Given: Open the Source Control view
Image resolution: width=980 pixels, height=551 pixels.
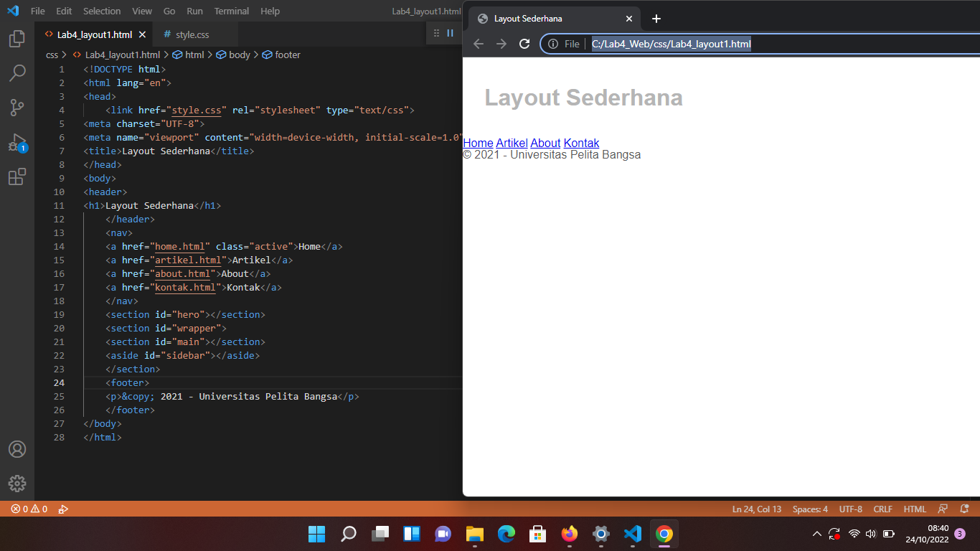Looking at the screenshot, I should tap(17, 107).
